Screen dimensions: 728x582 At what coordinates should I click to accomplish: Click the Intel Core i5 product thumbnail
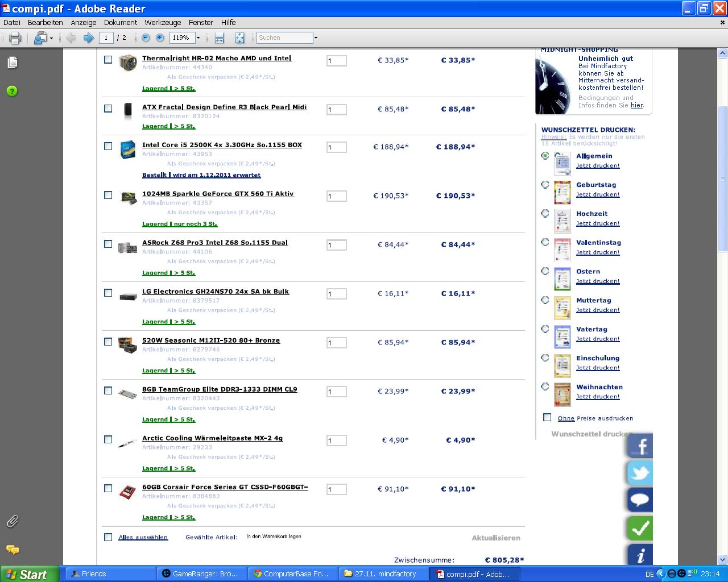tap(128, 149)
